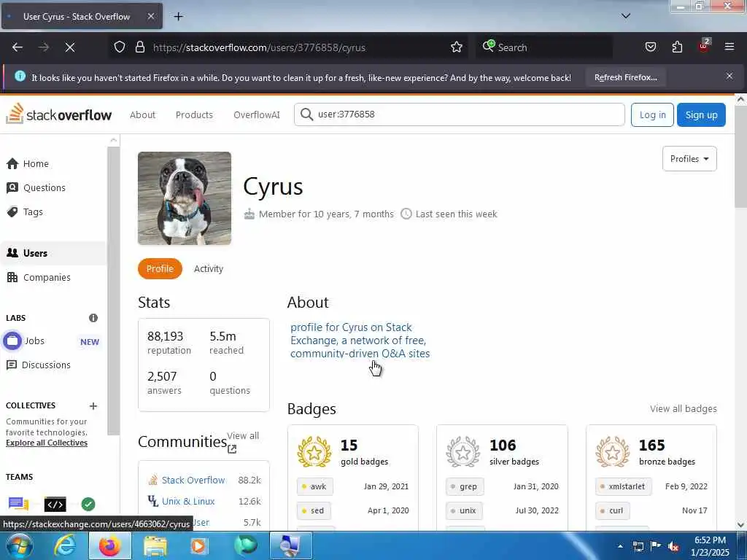Viewport: 747px width, 560px height.
Task: Click the Firefox Search box
Action: pyautogui.click(x=544, y=47)
